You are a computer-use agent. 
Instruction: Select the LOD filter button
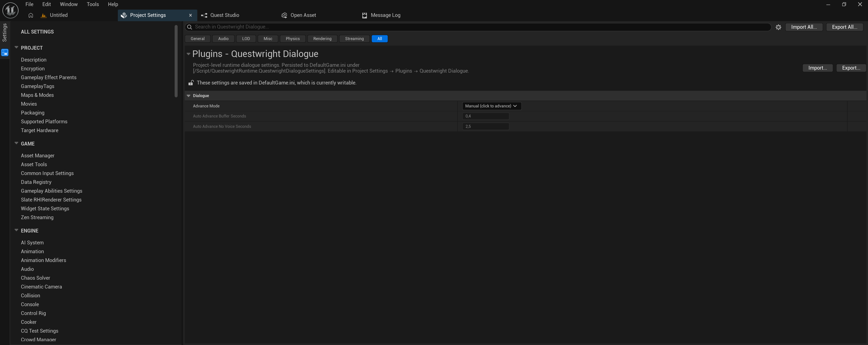click(246, 39)
